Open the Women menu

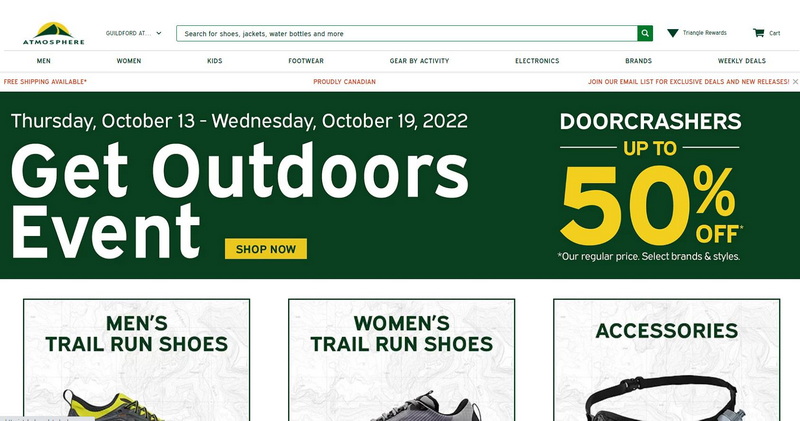129,61
